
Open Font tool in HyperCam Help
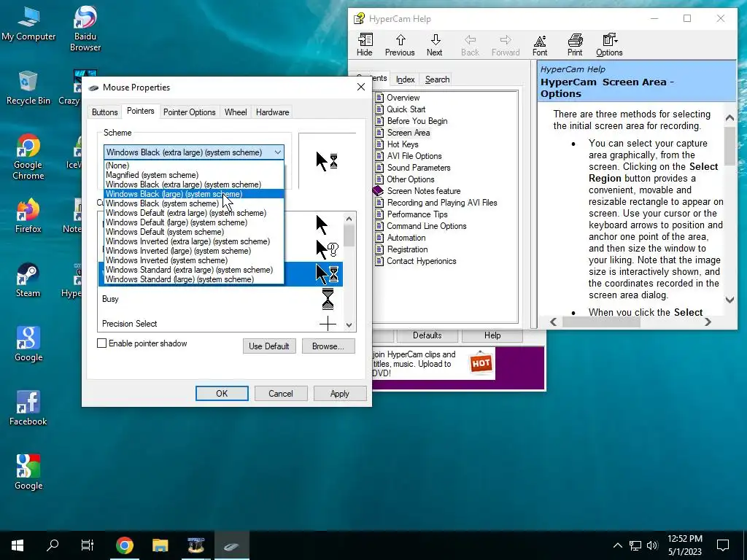pyautogui.click(x=540, y=44)
